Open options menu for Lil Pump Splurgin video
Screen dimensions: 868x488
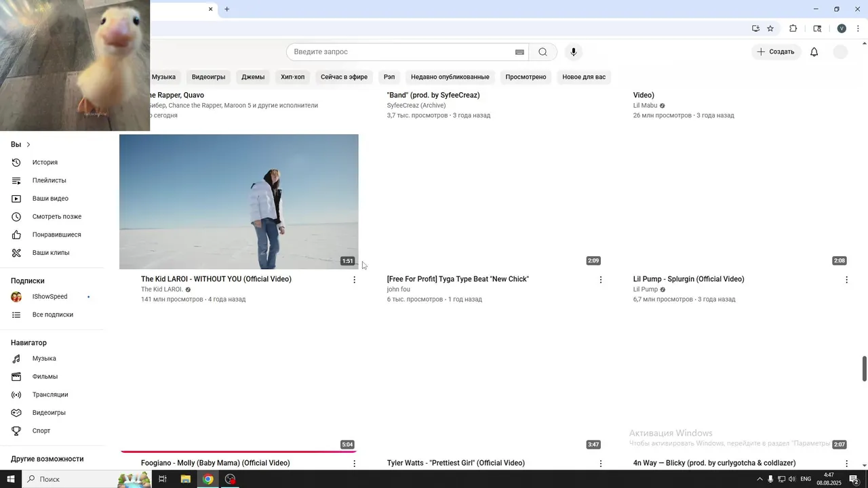(846, 279)
